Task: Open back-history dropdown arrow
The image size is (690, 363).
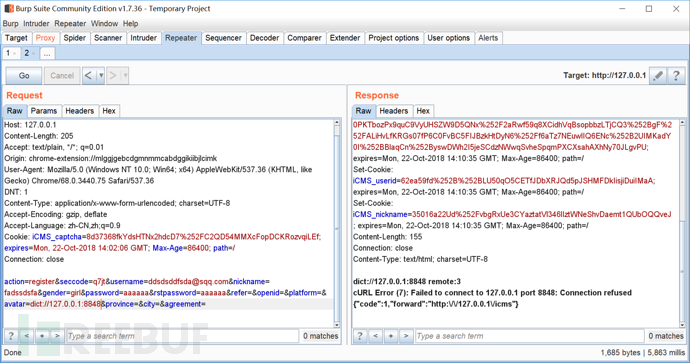Action: 101,76
